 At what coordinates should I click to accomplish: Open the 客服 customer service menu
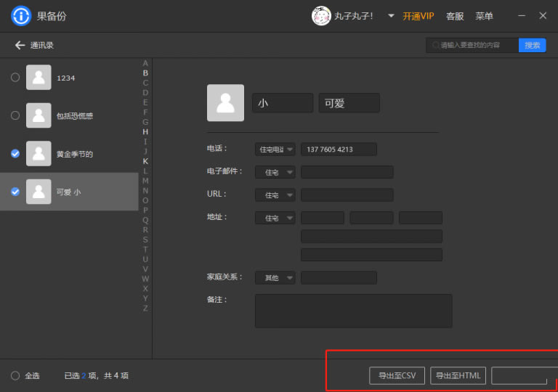tap(455, 16)
